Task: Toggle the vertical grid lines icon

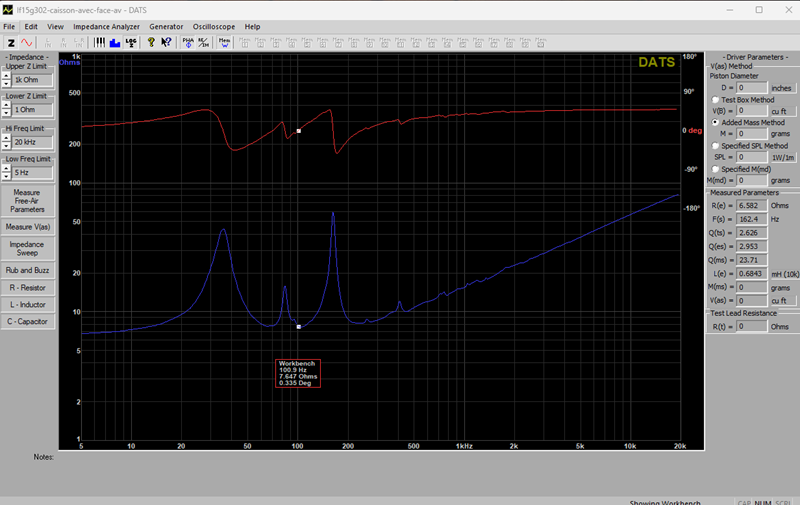Action: point(99,43)
